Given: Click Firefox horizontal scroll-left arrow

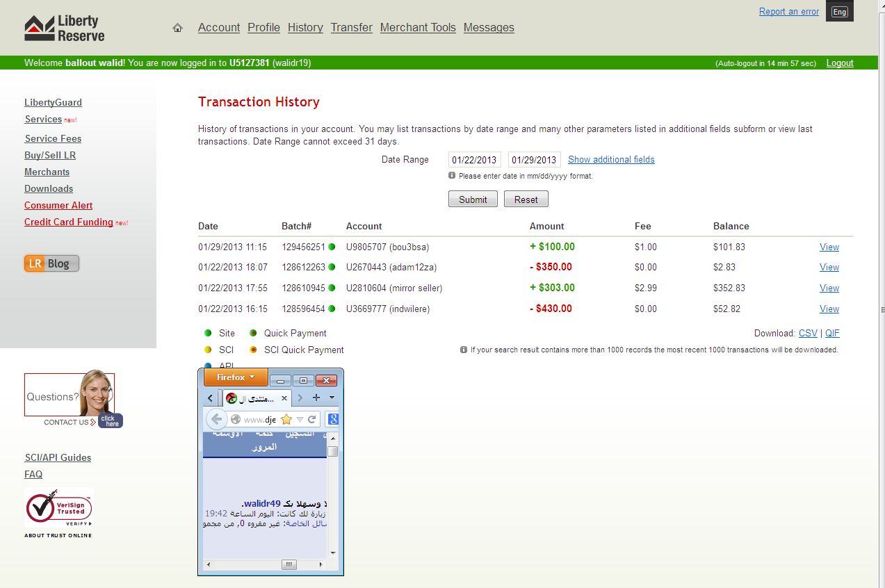Looking at the screenshot, I should pos(209,564).
